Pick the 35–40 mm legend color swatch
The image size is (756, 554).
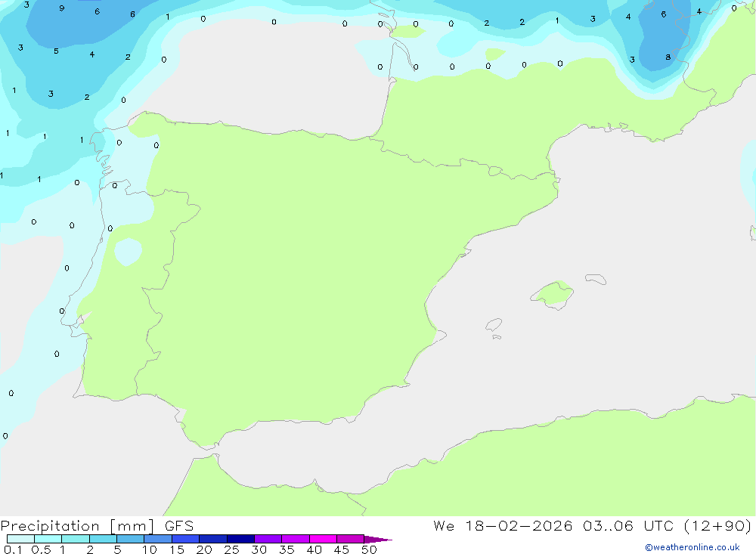pos(295,539)
